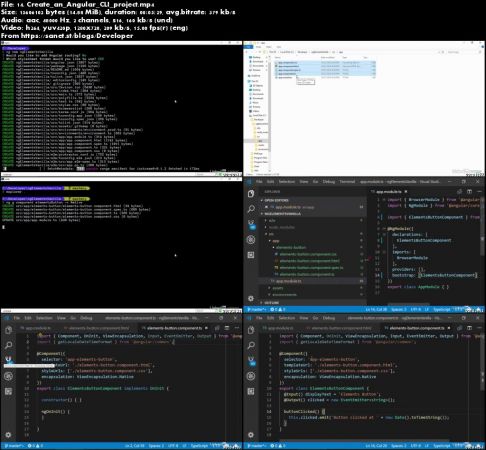Viewport: 486px width, 450px height.
Task: Open Extensions icon in buttonClicked code VS Code window
Action: pos(251,391)
